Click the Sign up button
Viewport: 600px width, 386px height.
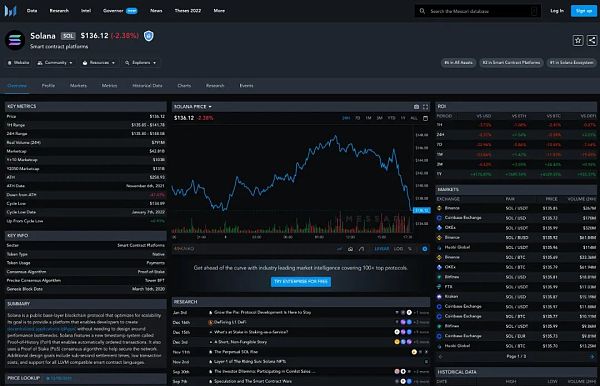point(584,11)
